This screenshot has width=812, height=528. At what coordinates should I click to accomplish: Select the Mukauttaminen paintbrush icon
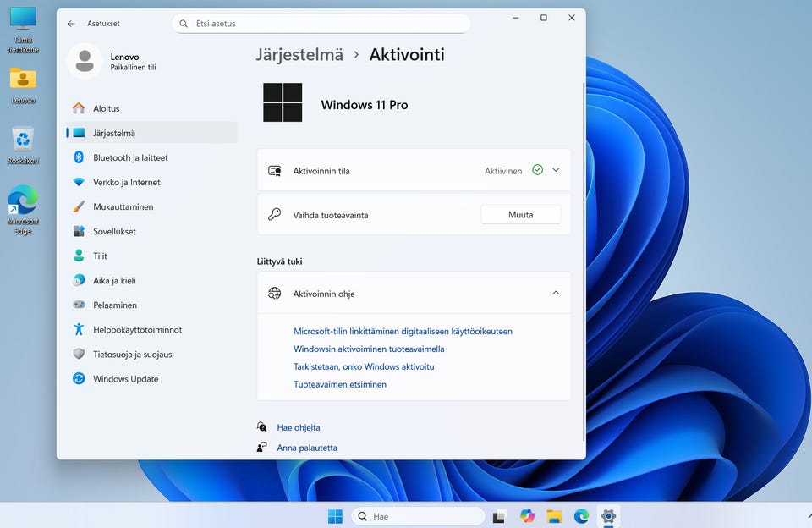tap(79, 206)
